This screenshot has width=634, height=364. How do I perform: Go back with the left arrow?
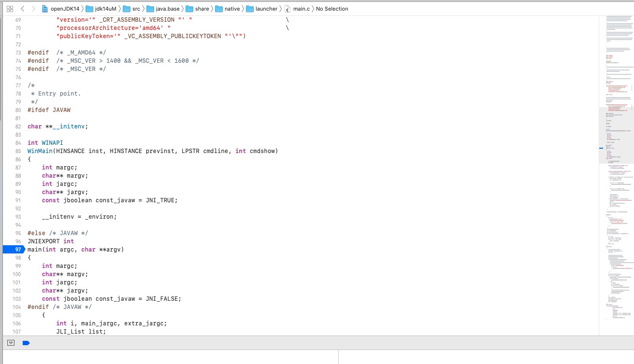pos(23,9)
